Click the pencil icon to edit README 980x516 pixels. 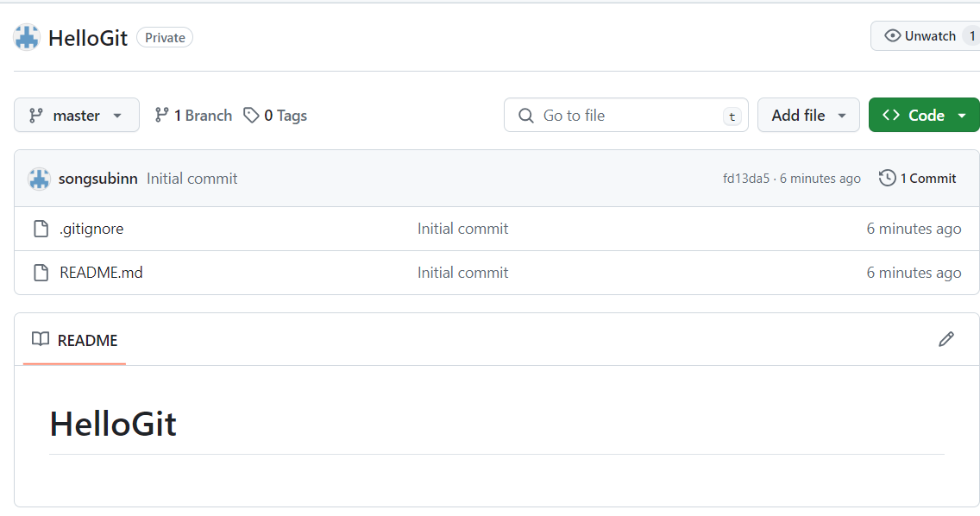[x=946, y=339]
